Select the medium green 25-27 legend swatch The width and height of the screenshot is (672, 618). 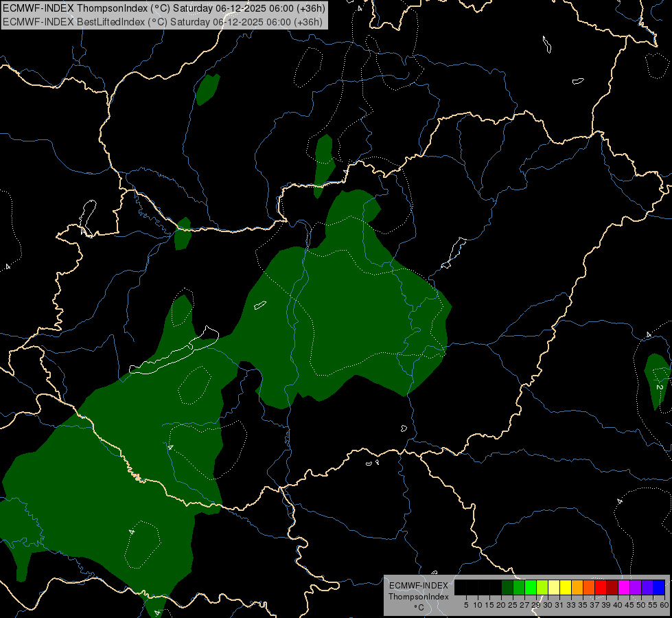pyautogui.click(x=518, y=587)
